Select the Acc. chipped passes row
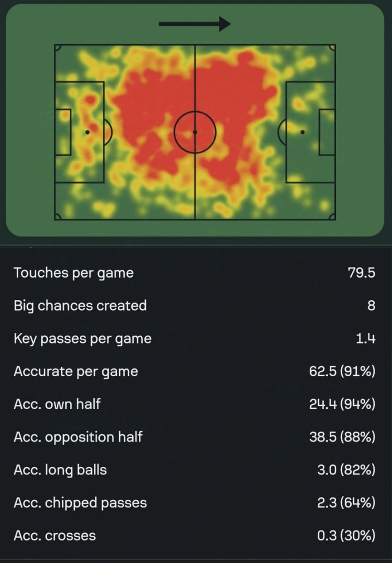 point(195,502)
